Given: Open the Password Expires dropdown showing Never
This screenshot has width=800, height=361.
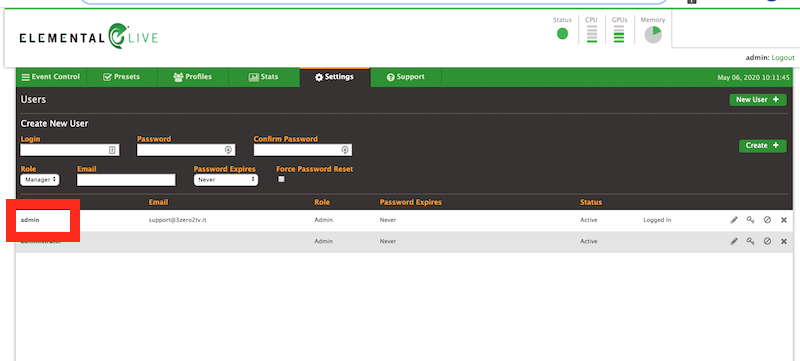Looking at the screenshot, I should pos(226,179).
